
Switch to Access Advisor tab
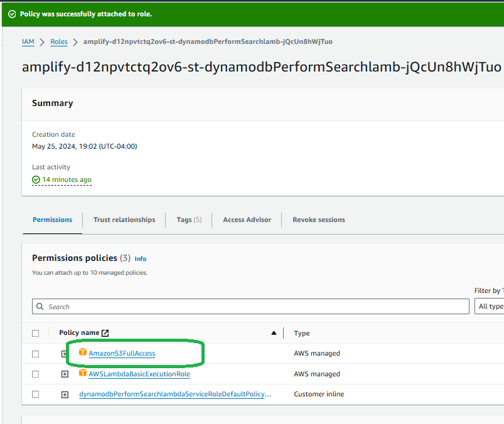(247, 220)
